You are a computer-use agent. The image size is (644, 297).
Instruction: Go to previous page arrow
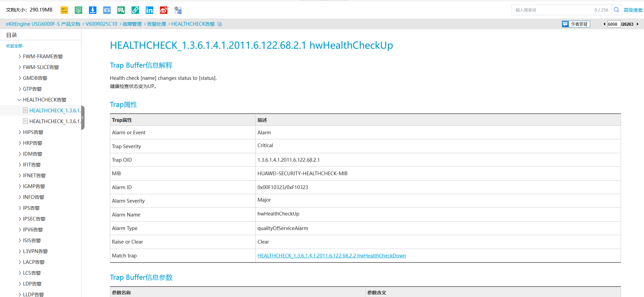604,24
